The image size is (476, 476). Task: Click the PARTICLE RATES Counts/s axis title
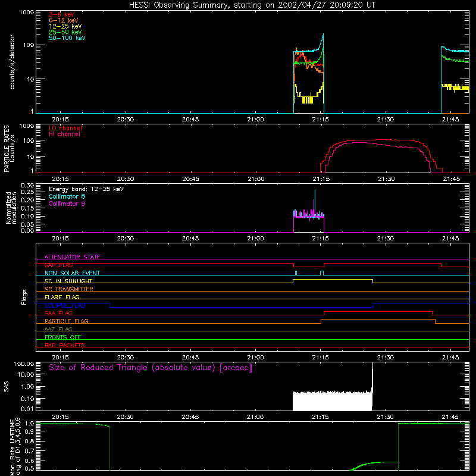click(9, 149)
